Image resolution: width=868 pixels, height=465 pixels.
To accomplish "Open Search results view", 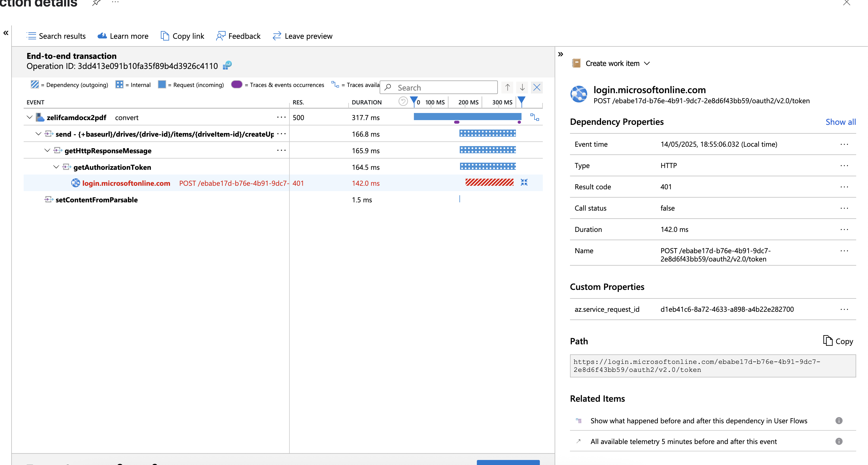I will [x=56, y=36].
